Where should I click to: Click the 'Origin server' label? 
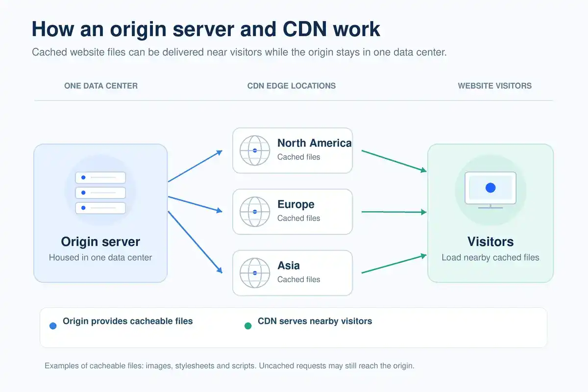pyautogui.click(x=100, y=242)
